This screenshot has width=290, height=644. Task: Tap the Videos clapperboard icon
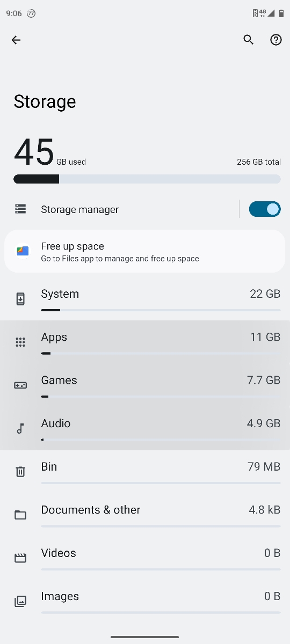(x=20, y=558)
